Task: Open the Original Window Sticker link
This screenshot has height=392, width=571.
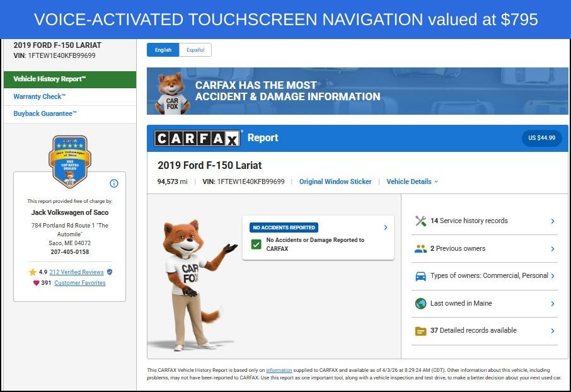Action: click(335, 182)
